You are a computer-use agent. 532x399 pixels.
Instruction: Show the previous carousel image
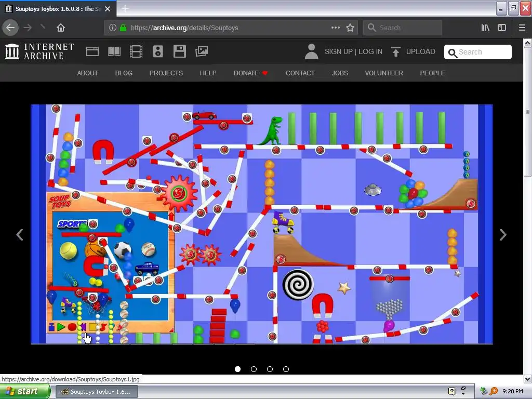(x=20, y=234)
